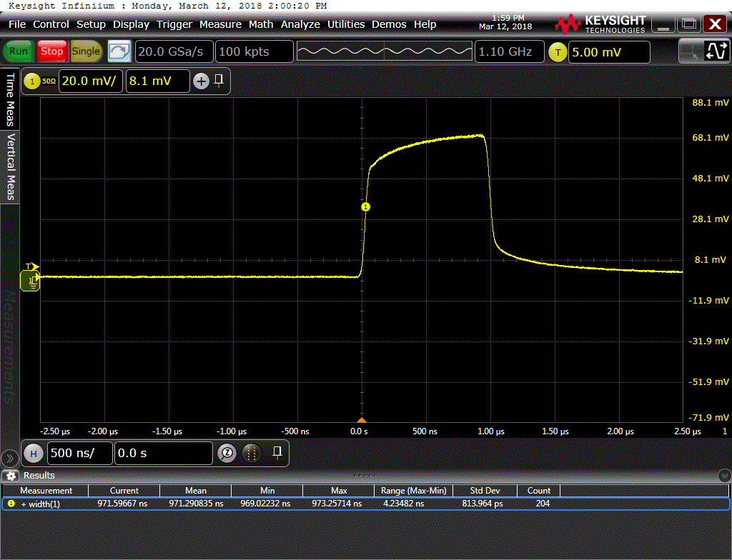Click the trigger edge slope icon

point(716,51)
